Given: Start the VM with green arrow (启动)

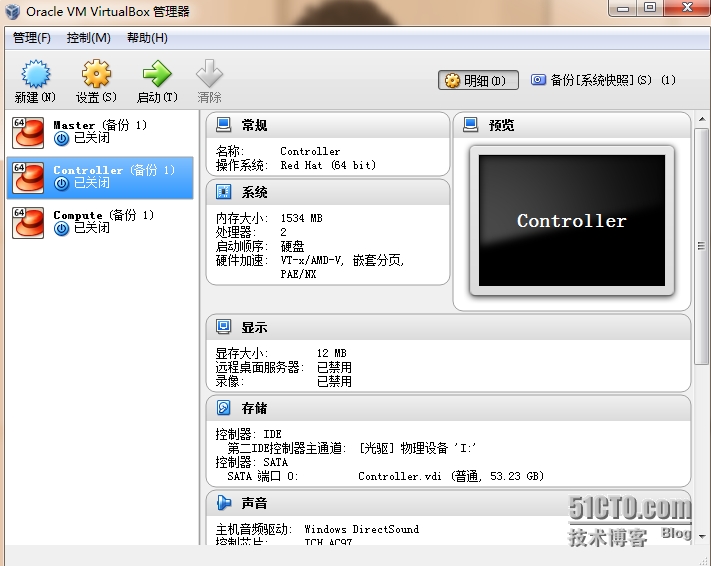Looking at the screenshot, I should (x=157, y=73).
